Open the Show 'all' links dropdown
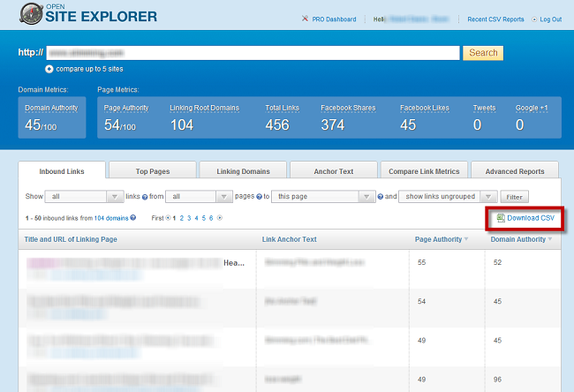Image resolution: width=574 pixels, height=392 pixels. pyautogui.click(x=84, y=197)
